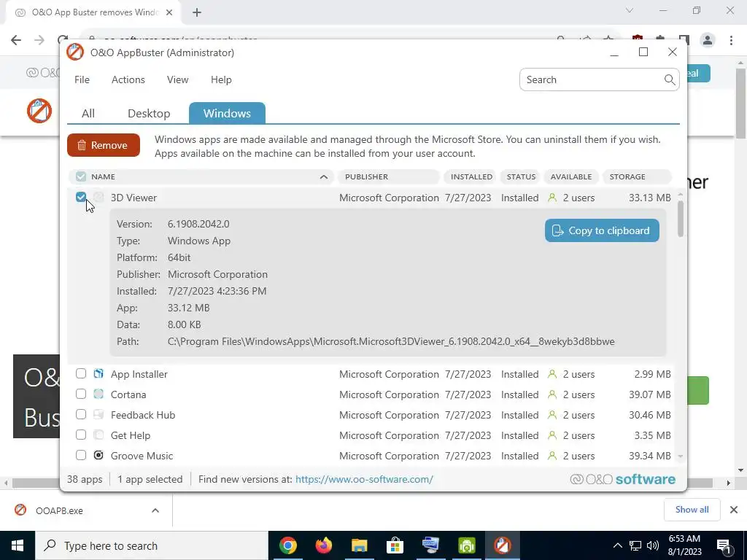
Task: Click the user icon in the Groove Music row
Action: coord(552,456)
